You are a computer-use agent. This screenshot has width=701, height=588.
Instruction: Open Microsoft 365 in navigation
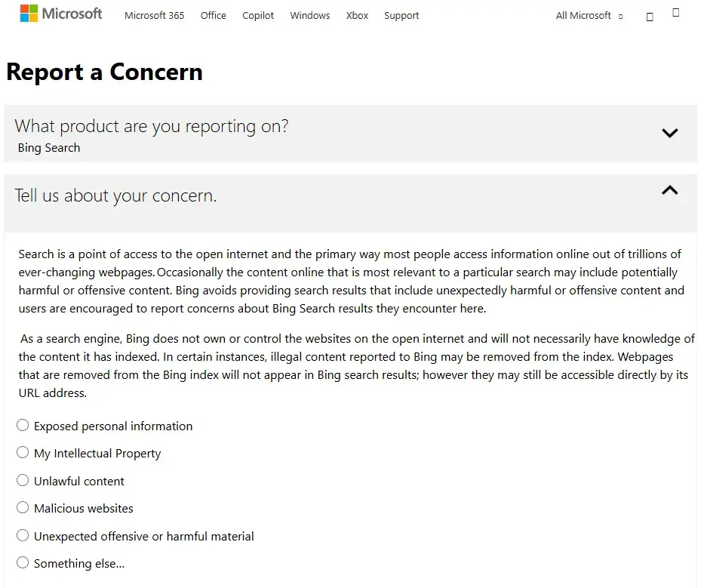154,16
